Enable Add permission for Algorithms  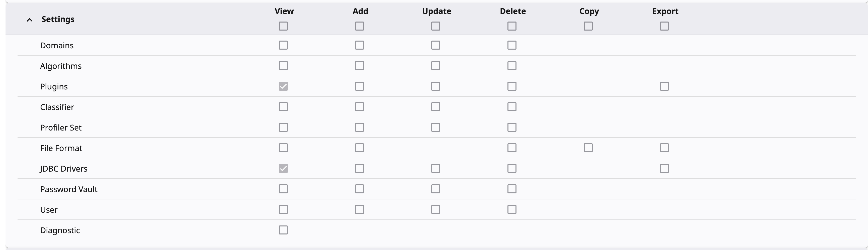coord(360,66)
